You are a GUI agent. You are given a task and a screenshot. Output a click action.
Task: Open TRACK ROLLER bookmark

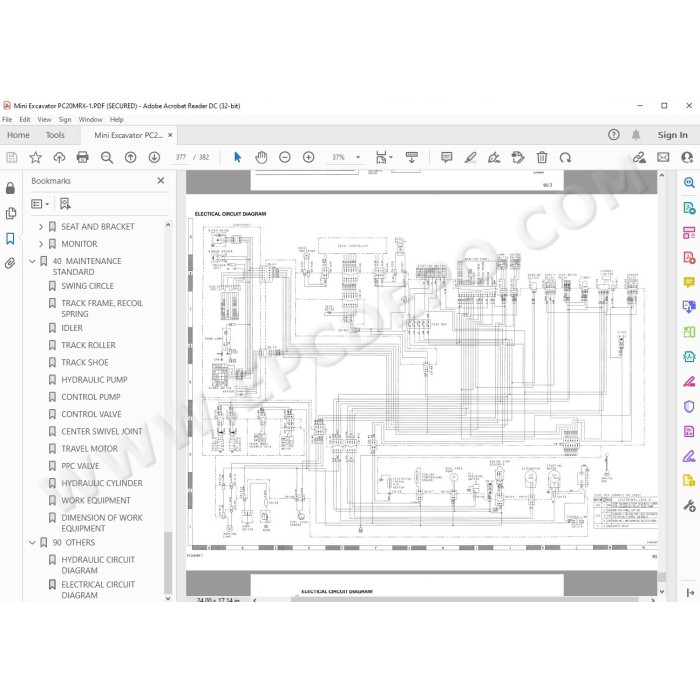coord(88,346)
